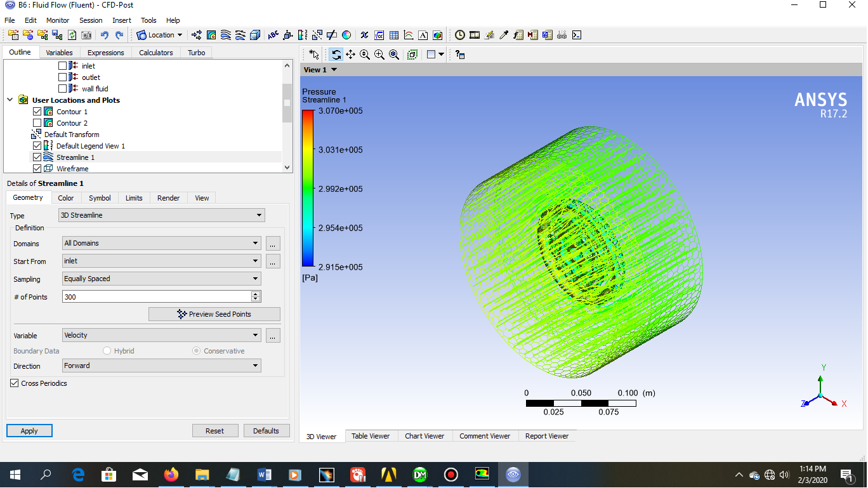Select the Hybrid boundary data radio button

106,350
